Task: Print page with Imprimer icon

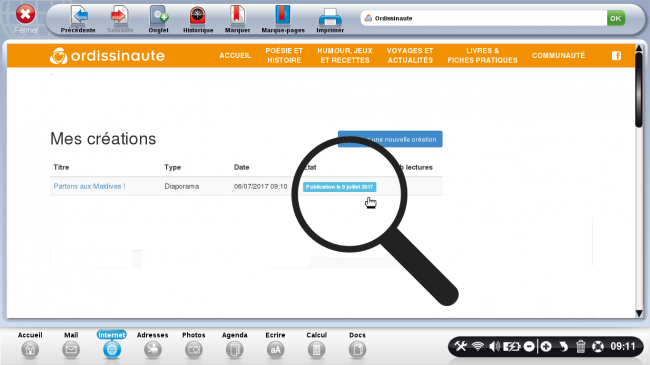Action: [x=330, y=17]
